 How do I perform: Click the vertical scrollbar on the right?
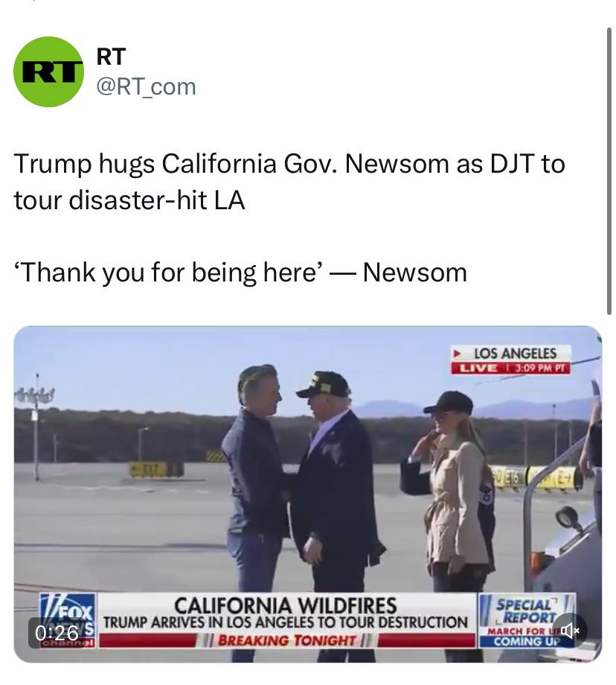coord(609,171)
